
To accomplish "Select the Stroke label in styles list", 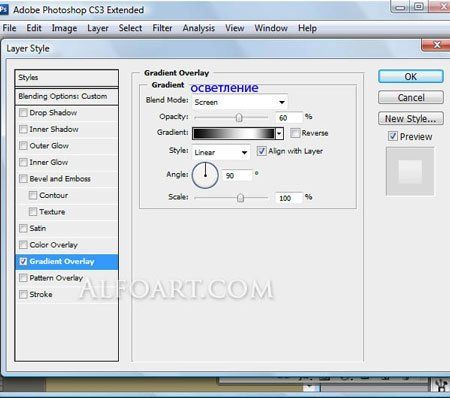I will point(41,295).
